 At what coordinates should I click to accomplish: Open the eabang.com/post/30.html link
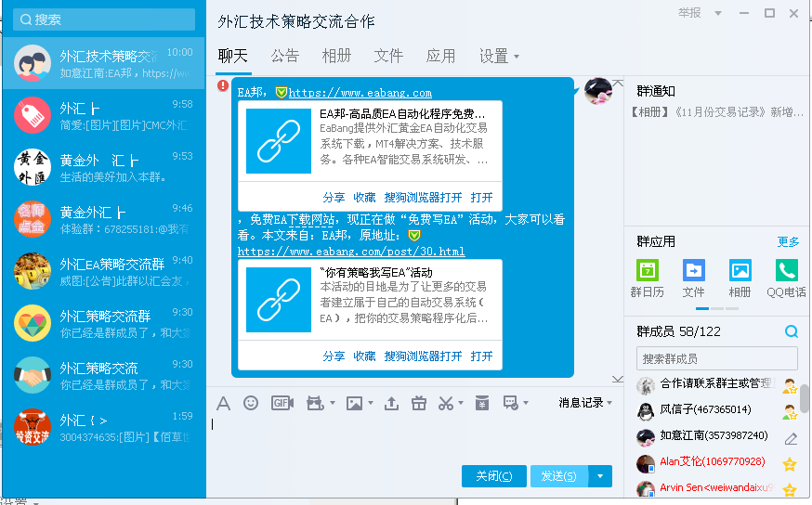[351, 252]
